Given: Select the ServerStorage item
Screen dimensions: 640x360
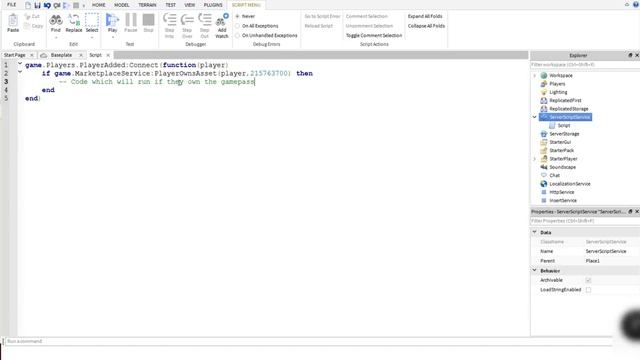Looking at the screenshot, I should [564, 134].
